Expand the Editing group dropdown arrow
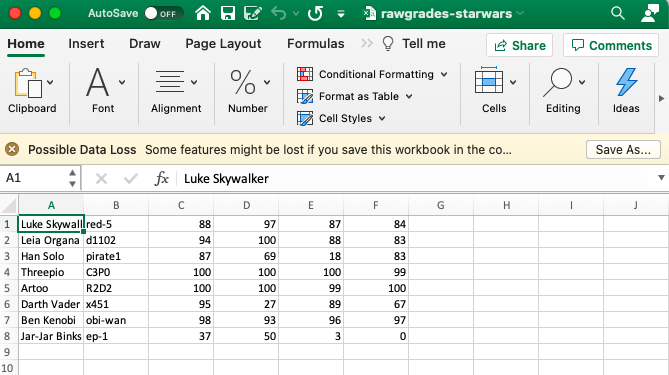 click(582, 82)
